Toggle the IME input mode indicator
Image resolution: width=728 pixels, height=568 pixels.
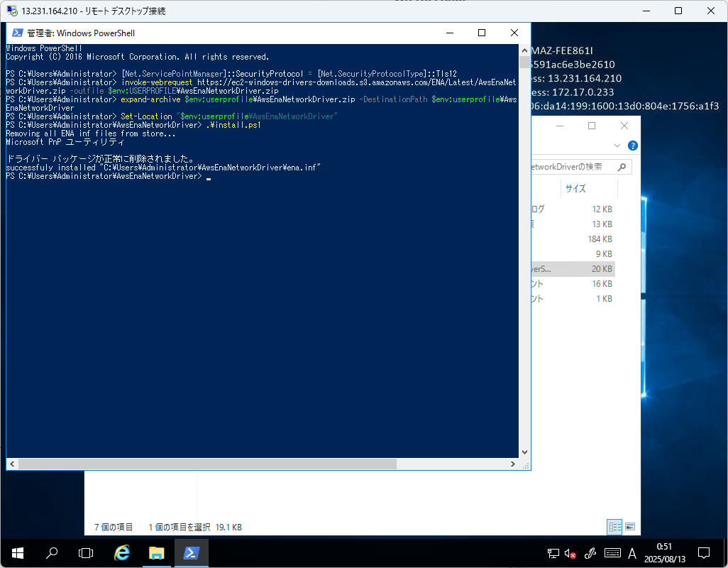632,553
